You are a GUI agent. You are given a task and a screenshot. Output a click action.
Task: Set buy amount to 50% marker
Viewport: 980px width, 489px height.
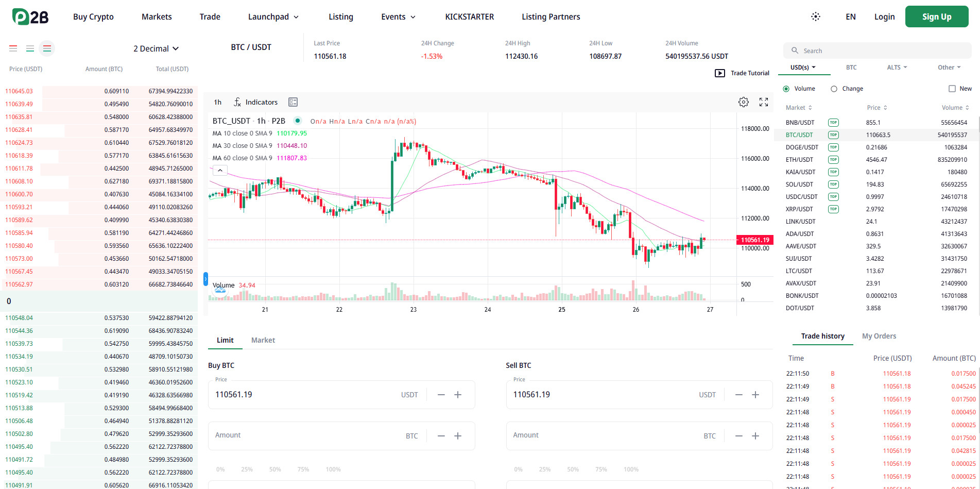pos(275,469)
